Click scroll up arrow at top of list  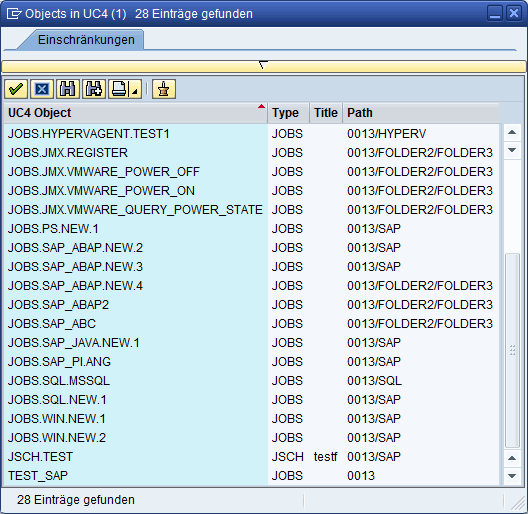pyautogui.click(x=512, y=132)
